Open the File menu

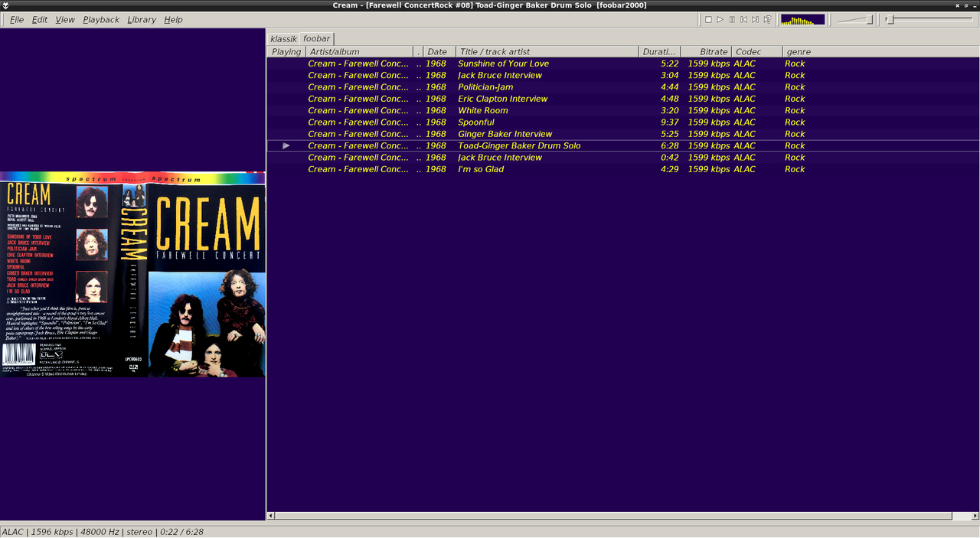pos(16,19)
